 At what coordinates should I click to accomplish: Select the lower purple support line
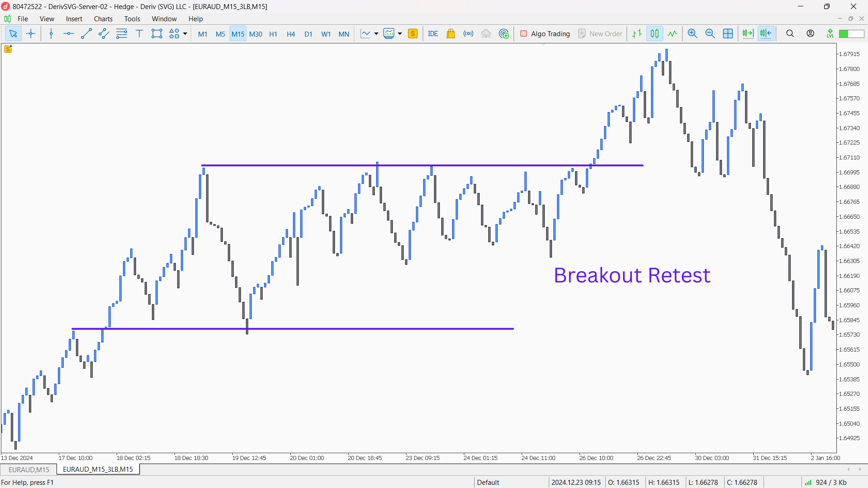click(x=292, y=328)
